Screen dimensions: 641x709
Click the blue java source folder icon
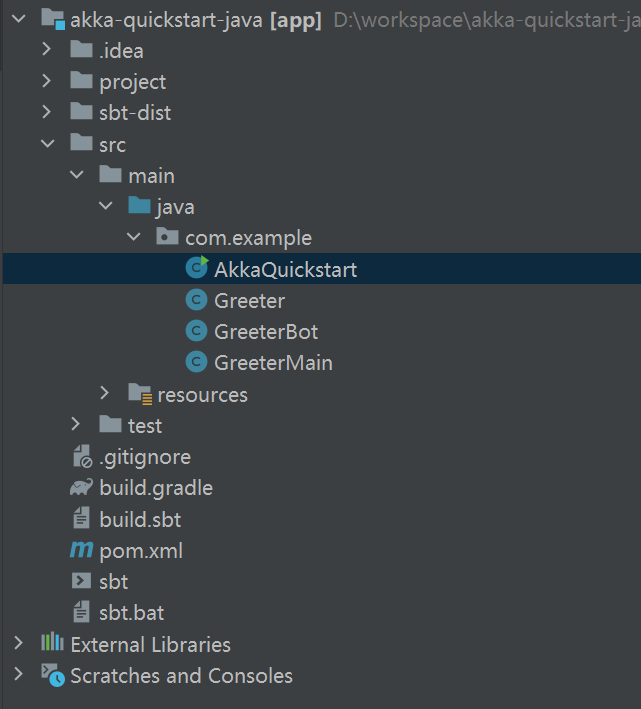coord(139,205)
